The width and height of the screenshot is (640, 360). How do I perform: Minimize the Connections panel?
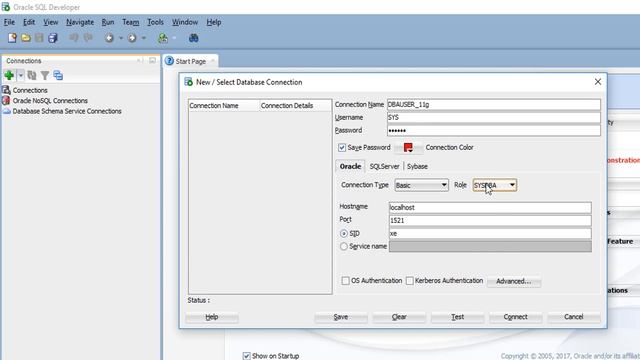[x=152, y=60]
